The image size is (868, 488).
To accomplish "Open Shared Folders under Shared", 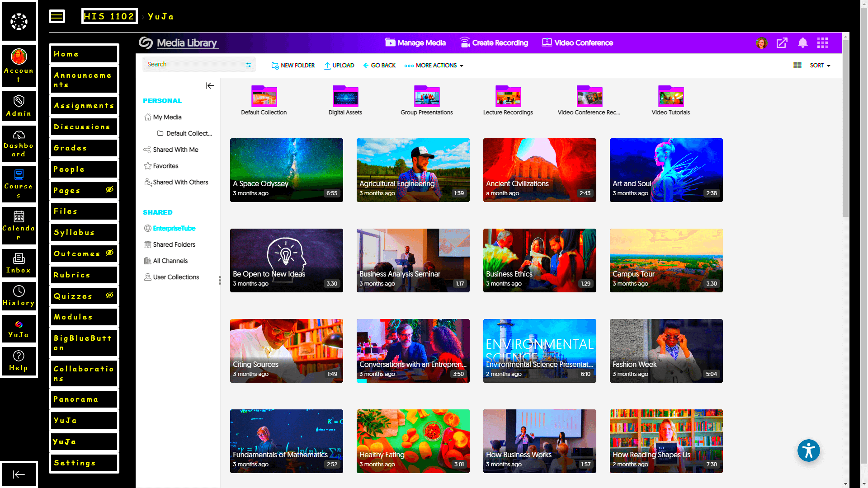I will pyautogui.click(x=170, y=244).
